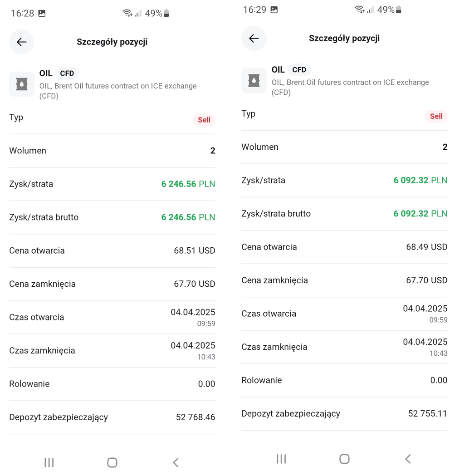
Task: Tap the CFD badge in left screenshot
Action: (67, 74)
